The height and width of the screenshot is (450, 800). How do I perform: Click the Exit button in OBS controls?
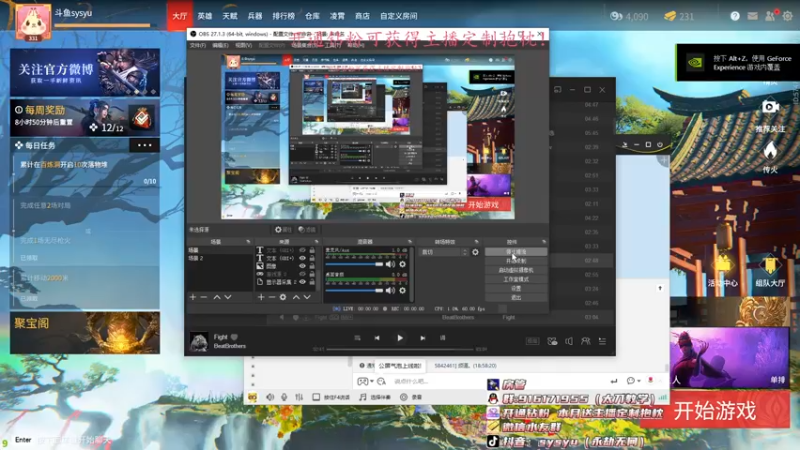516,297
